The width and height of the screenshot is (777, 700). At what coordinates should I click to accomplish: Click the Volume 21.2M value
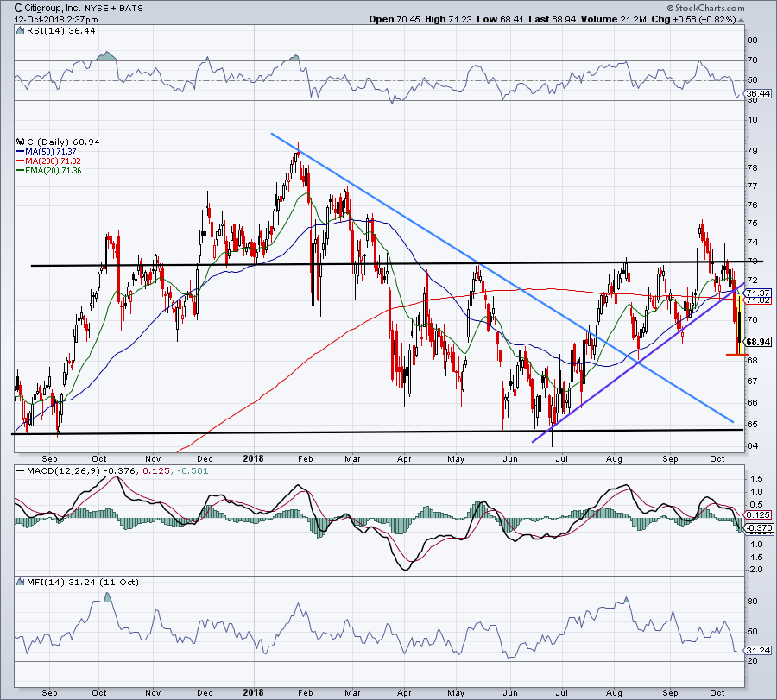[614, 19]
